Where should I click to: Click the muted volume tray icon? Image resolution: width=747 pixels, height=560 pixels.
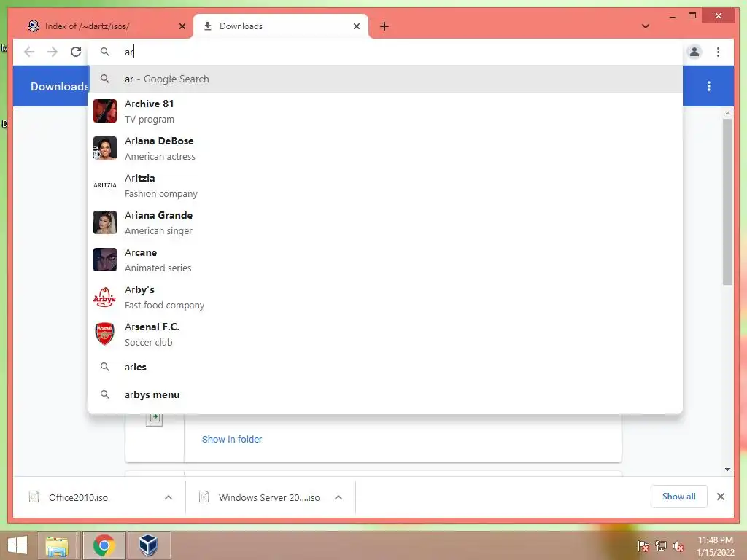pos(678,546)
